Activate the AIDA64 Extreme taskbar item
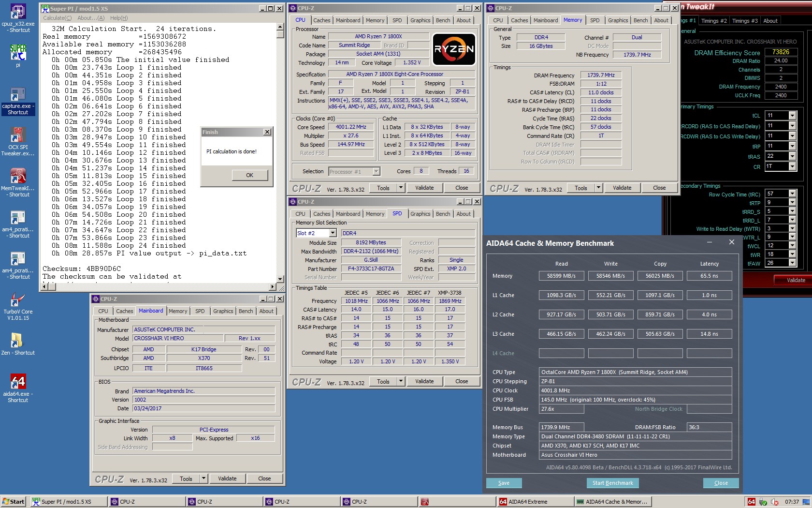 coord(534,502)
